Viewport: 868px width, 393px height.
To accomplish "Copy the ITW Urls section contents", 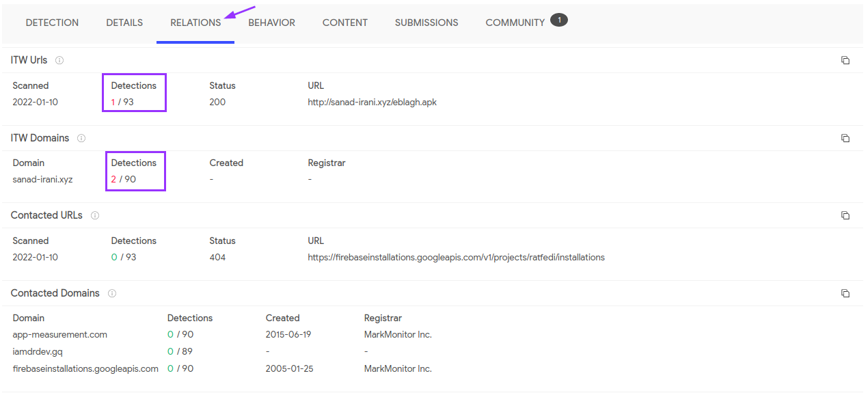I will tap(845, 60).
